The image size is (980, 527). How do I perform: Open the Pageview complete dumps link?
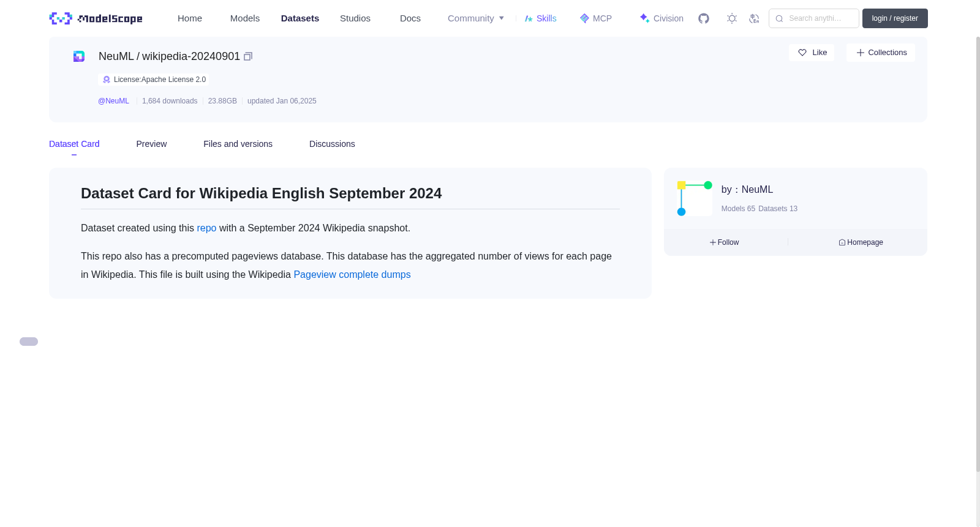[x=352, y=274]
